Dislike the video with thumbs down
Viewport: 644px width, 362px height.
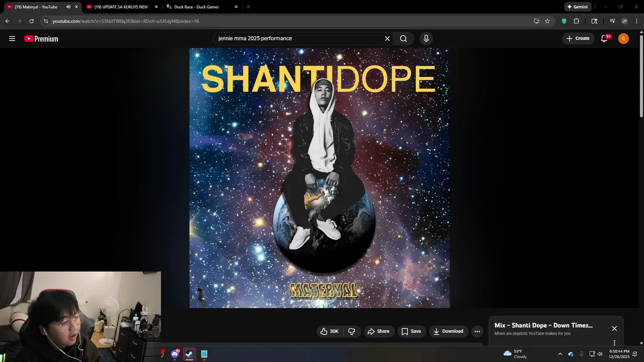[352, 331]
